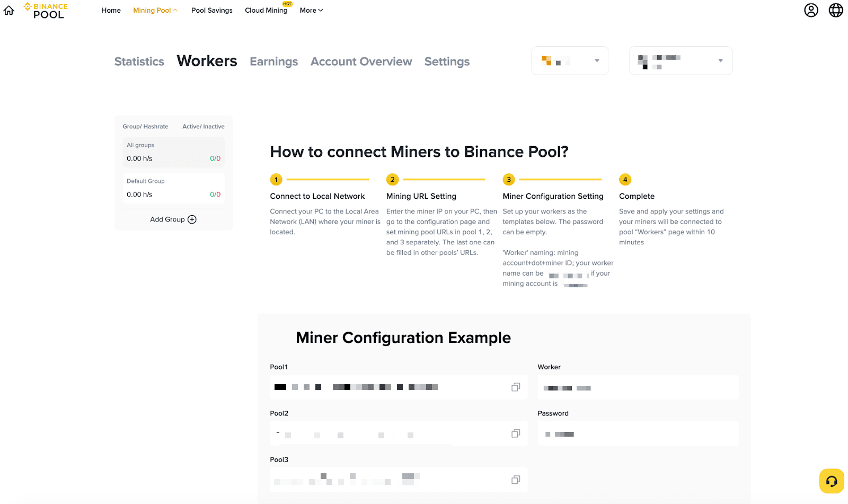Open the Account Overview tab
The image size is (848, 504).
[x=361, y=61]
